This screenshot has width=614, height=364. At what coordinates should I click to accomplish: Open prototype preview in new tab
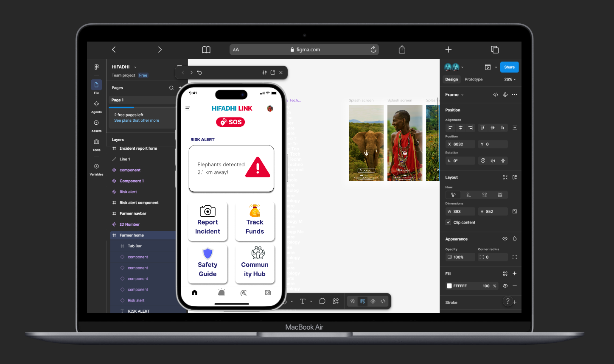(x=273, y=73)
